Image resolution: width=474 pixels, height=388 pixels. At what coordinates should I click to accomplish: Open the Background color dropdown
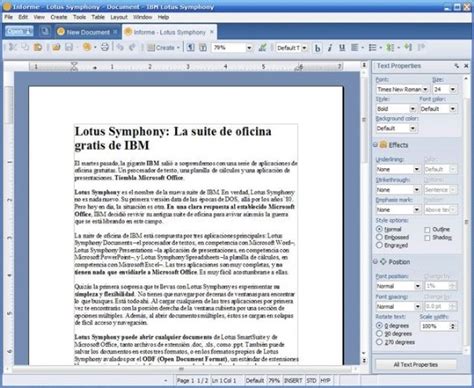(413, 128)
